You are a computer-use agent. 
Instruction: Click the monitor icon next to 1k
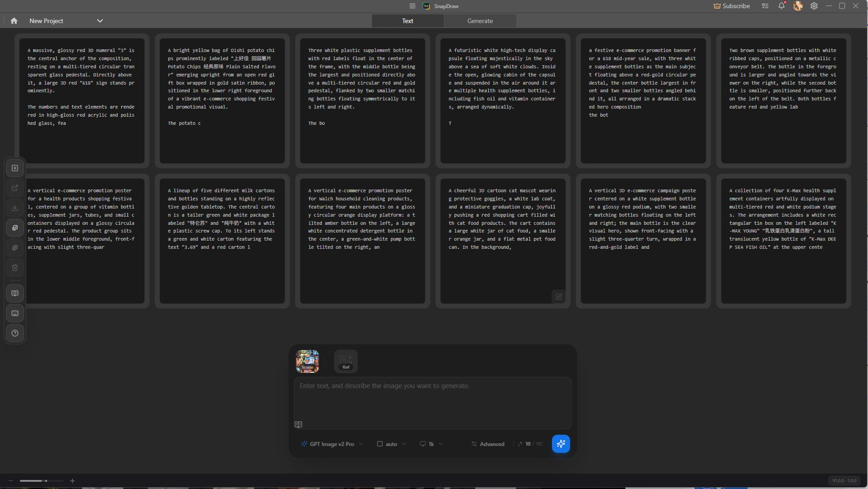(422, 444)
